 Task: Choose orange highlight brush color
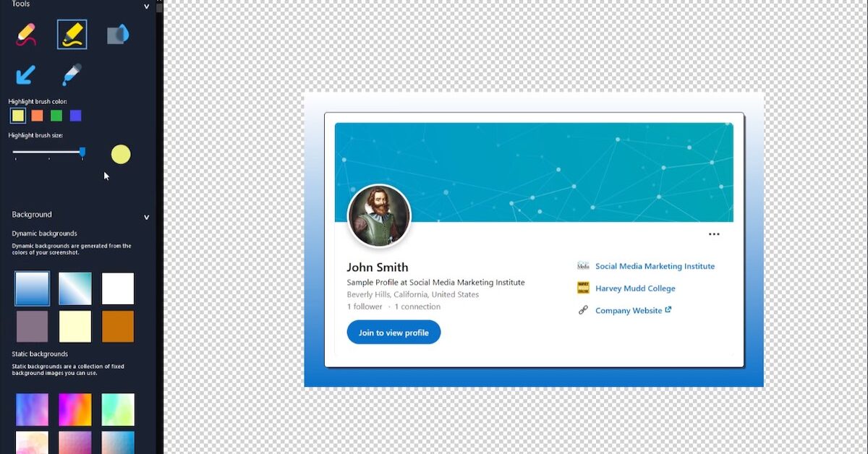point(38,116)
